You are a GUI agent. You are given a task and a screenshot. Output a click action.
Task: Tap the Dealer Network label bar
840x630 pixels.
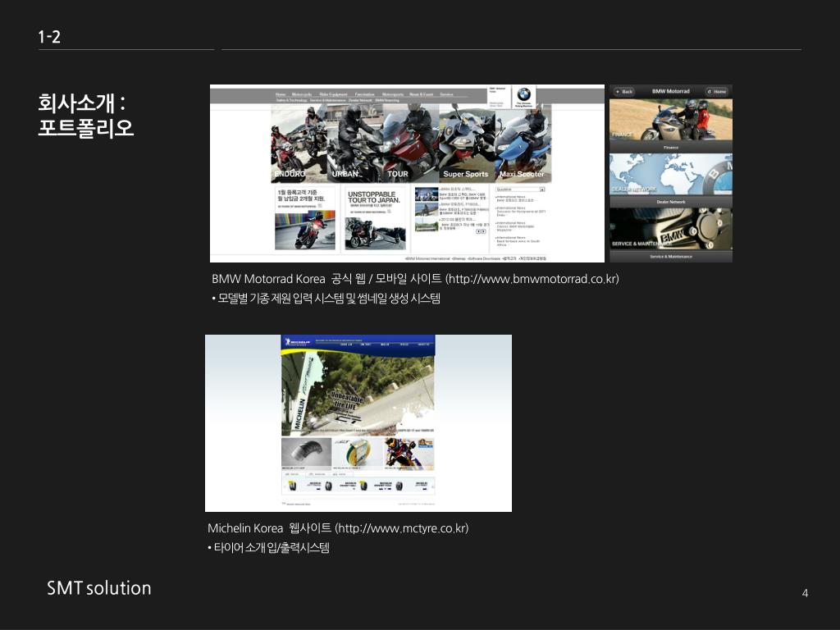coord(671,202)
